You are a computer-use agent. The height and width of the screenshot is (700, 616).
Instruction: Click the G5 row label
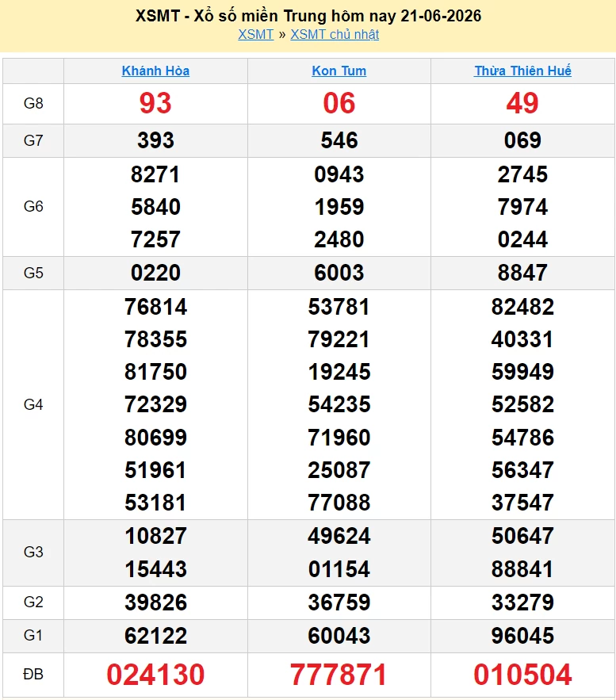(x=33, y=273)
